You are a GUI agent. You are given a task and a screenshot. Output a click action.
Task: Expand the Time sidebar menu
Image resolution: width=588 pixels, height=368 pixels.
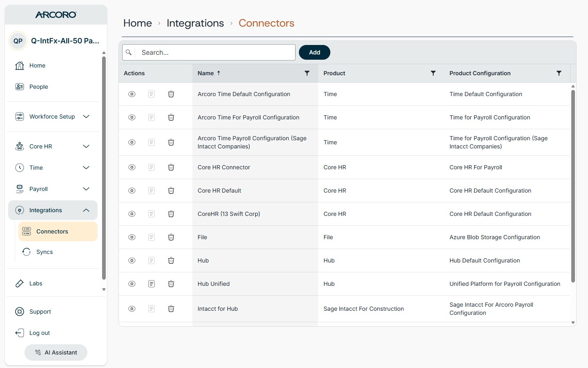tap(53, 168)
